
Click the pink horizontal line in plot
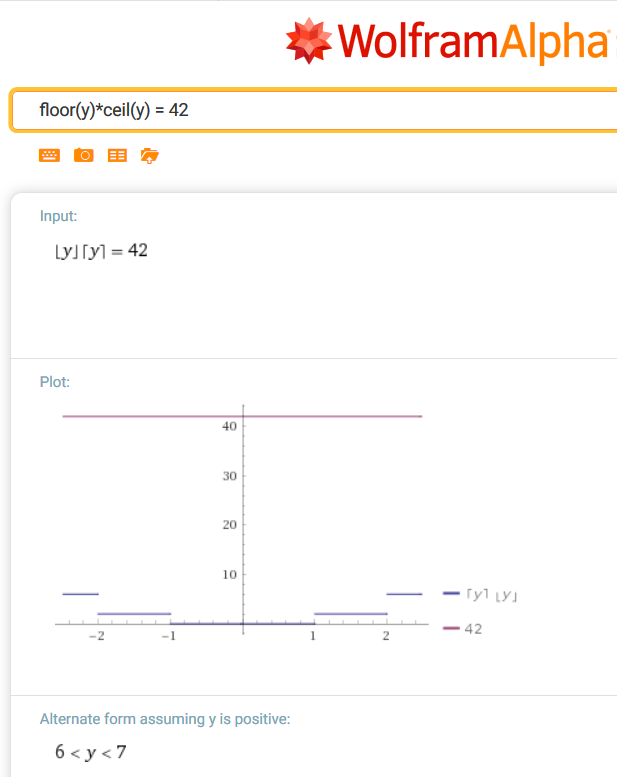[x=150, y=416]
